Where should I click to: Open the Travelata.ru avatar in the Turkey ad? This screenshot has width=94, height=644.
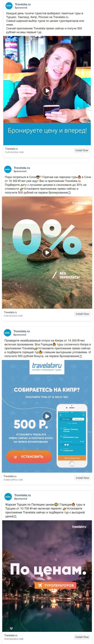pos(8,497)
